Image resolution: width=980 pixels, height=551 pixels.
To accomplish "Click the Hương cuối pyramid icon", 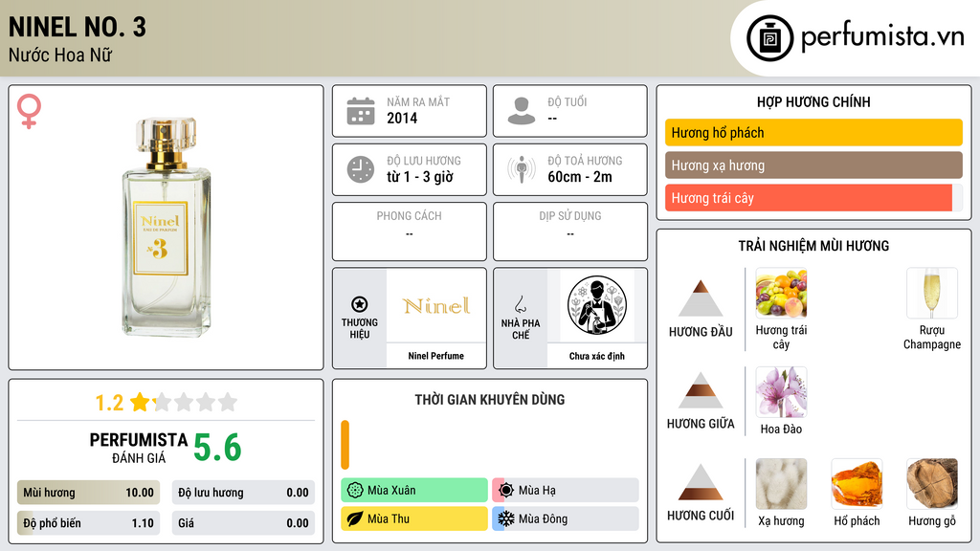I will tap(701, 482).
